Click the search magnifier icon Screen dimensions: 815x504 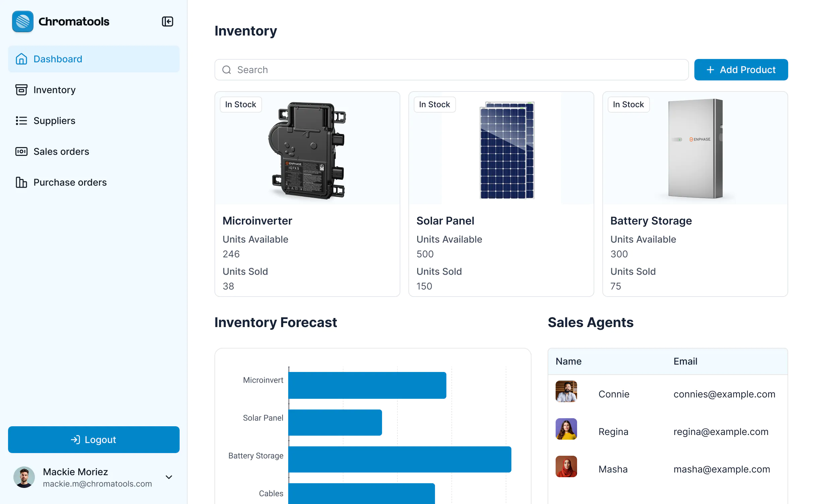click(227, 70)
